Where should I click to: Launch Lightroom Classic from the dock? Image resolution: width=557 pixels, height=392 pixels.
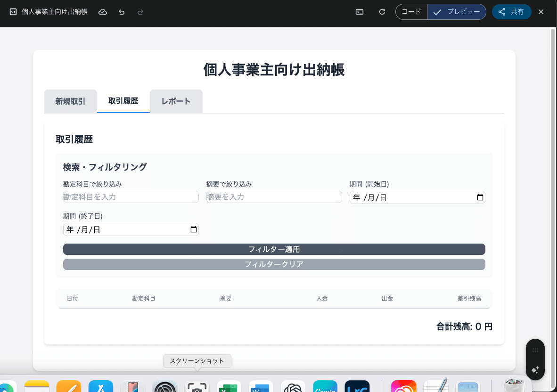(x=357, y=387)
